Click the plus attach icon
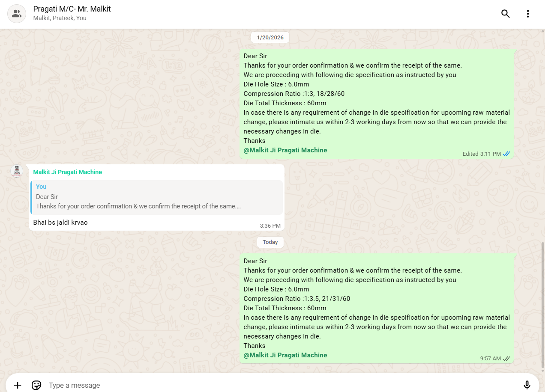Screen dimensions: 545x392 pyautogui.click(x=18, y=385)
